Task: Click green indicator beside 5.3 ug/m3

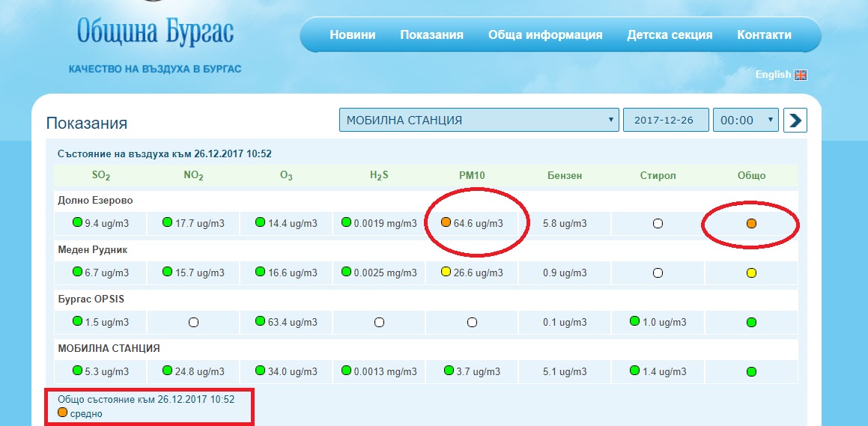Action: [77, 370]
